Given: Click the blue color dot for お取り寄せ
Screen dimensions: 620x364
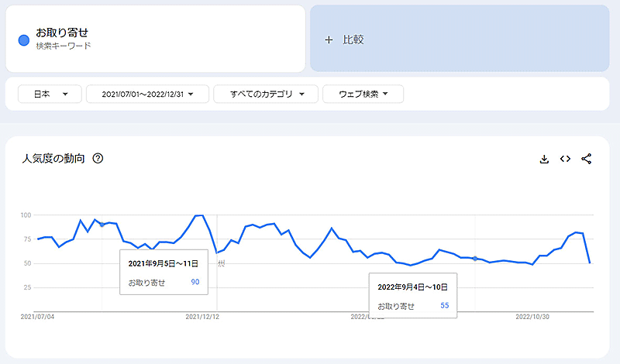Looking at the screenshot, I should 24,39.
